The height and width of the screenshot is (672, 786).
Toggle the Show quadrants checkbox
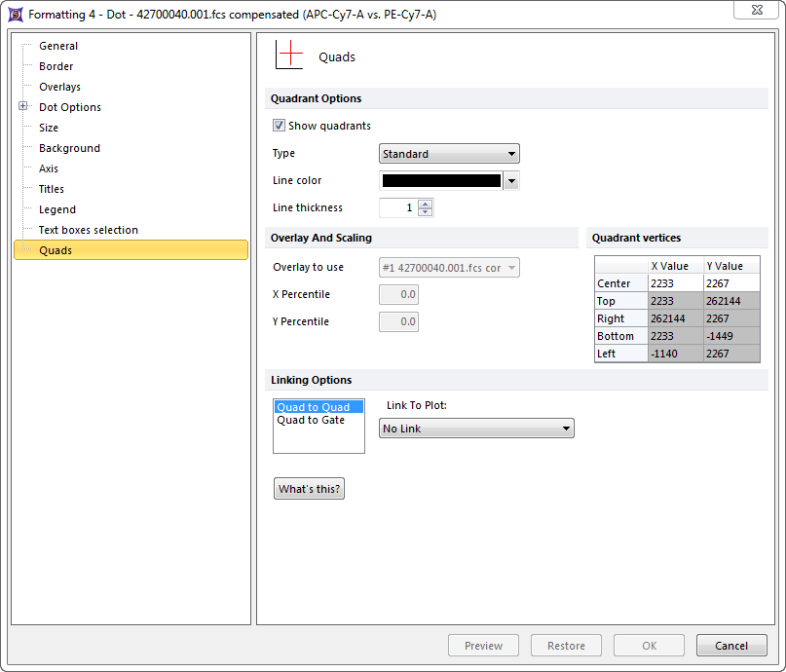tap(280, 126)
